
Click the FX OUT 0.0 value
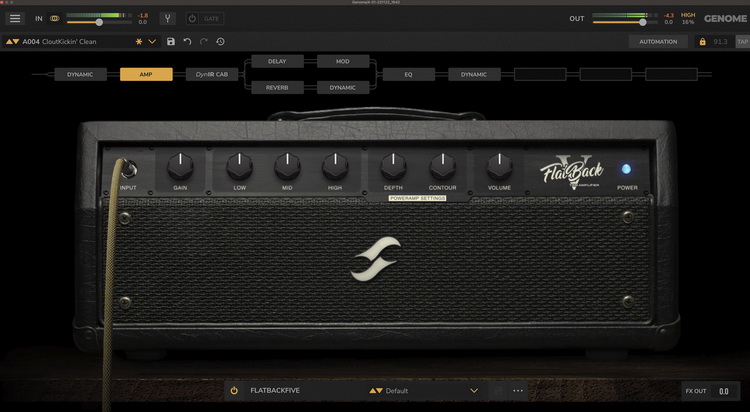pos(724,391)
